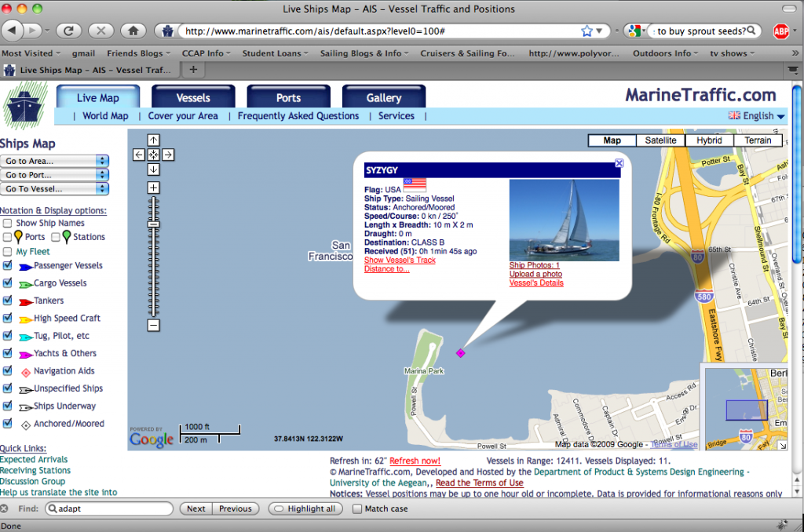Go back with the browser Back arrow
804x532 pixels.
pyautogui.click(x=13, y=31)
